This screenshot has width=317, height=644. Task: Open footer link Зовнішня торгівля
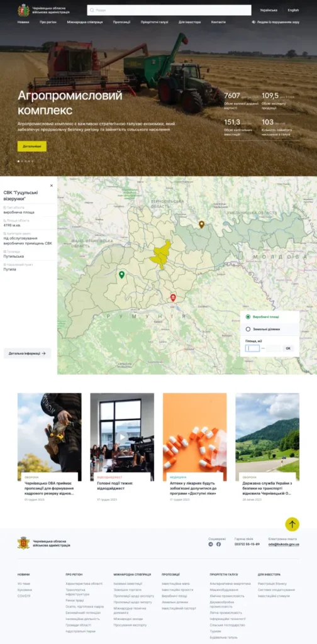pos(127,590)
